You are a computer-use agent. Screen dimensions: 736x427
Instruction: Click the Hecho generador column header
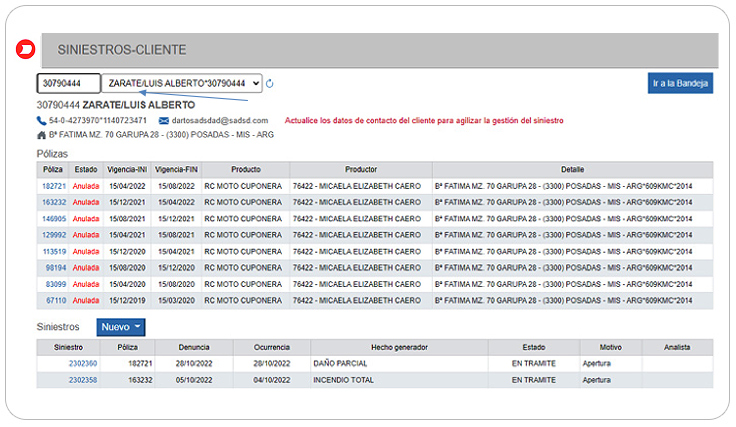[x=398, y=347]
